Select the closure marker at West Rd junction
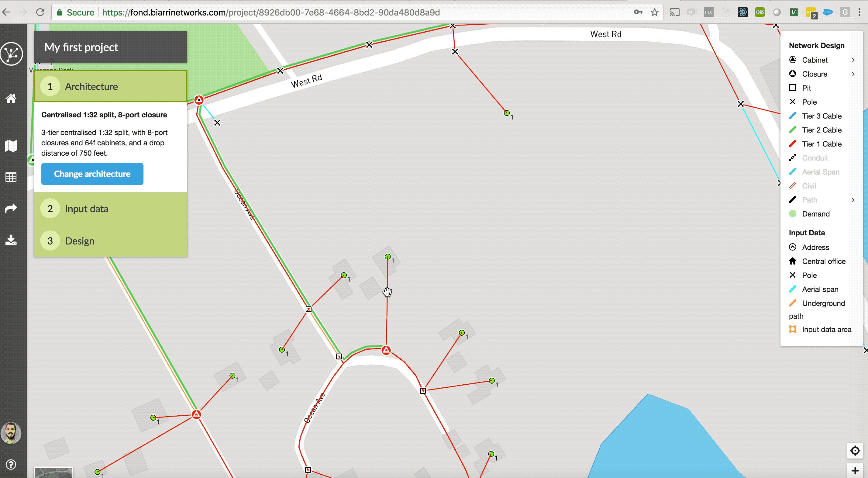 (x=199, y=100)
